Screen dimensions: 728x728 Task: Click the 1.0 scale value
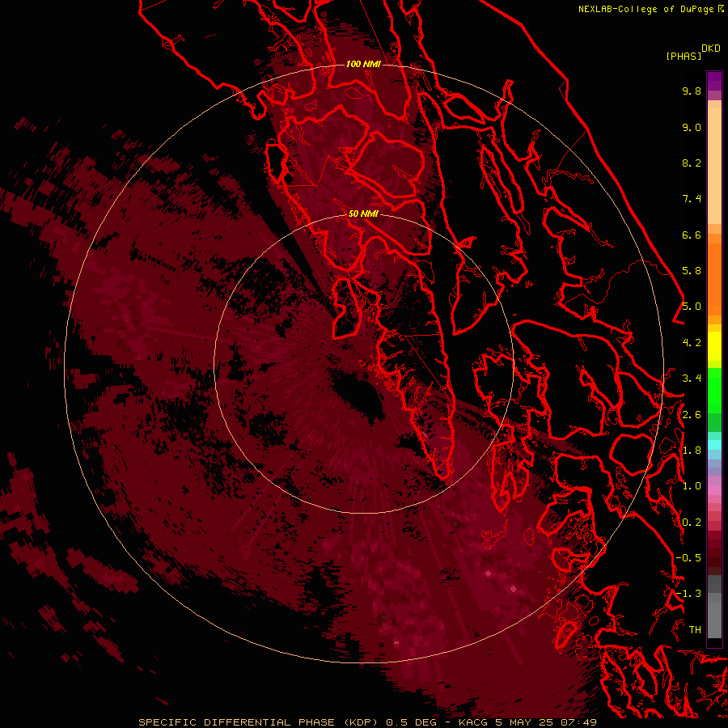point(692,486)
